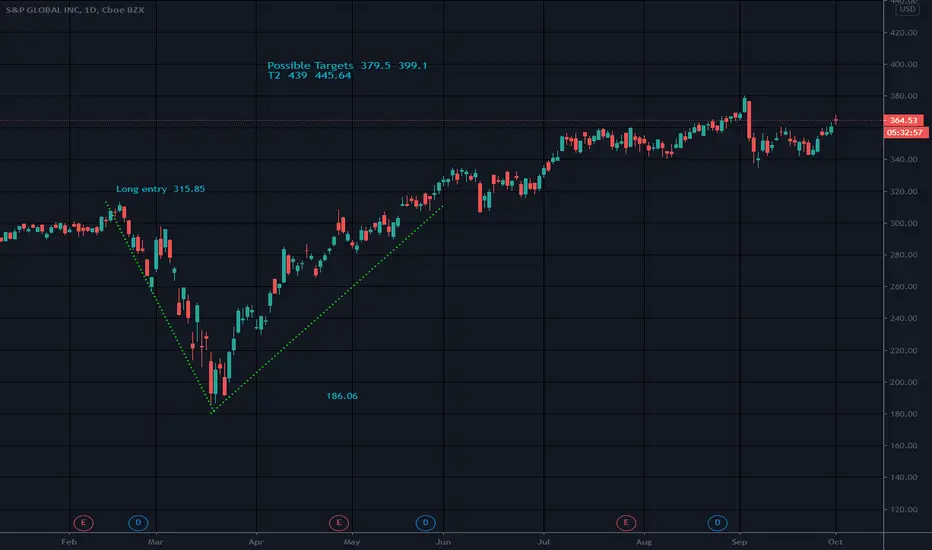
Task: Click the 200.00 price axis label
Action: (903, 382)
